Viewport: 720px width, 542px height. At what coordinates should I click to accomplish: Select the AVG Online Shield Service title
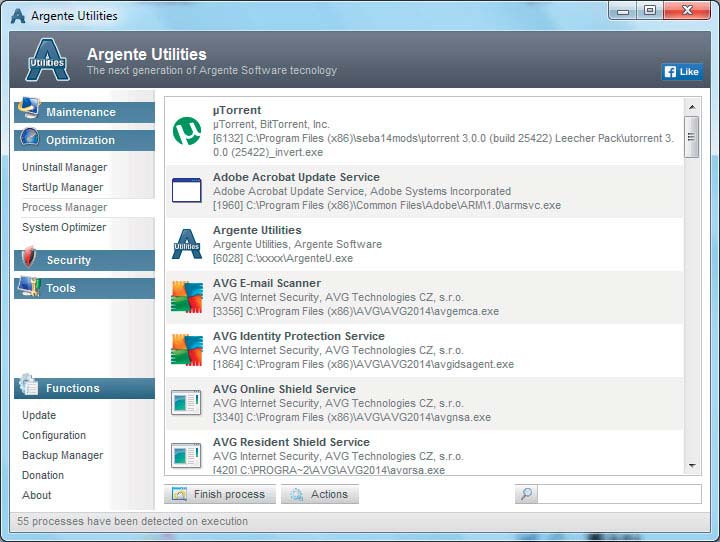coord(284,389)
